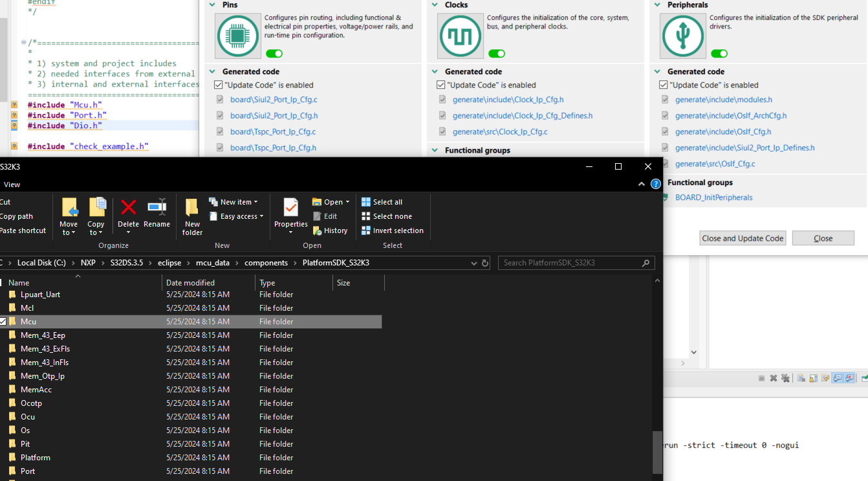Open Properties icon in ribbon

tap(290, 207)
